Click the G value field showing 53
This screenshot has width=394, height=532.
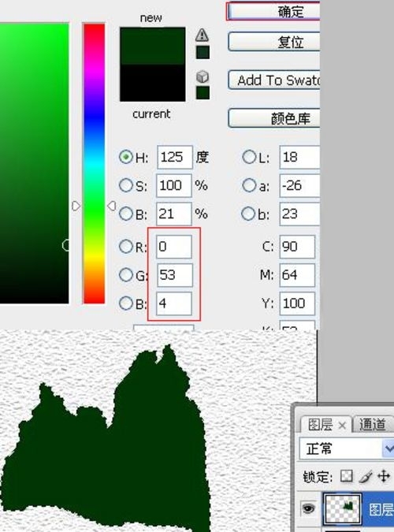pos(175,275)
